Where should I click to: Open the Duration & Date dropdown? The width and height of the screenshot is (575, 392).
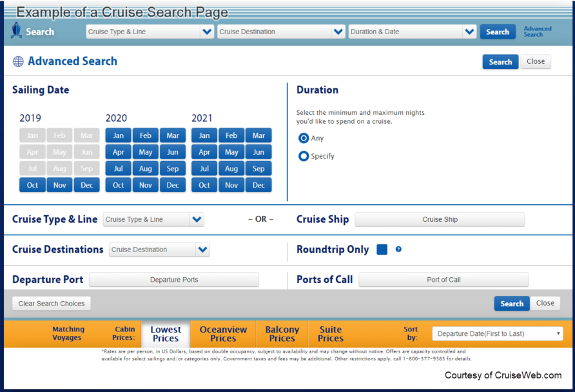412,31
